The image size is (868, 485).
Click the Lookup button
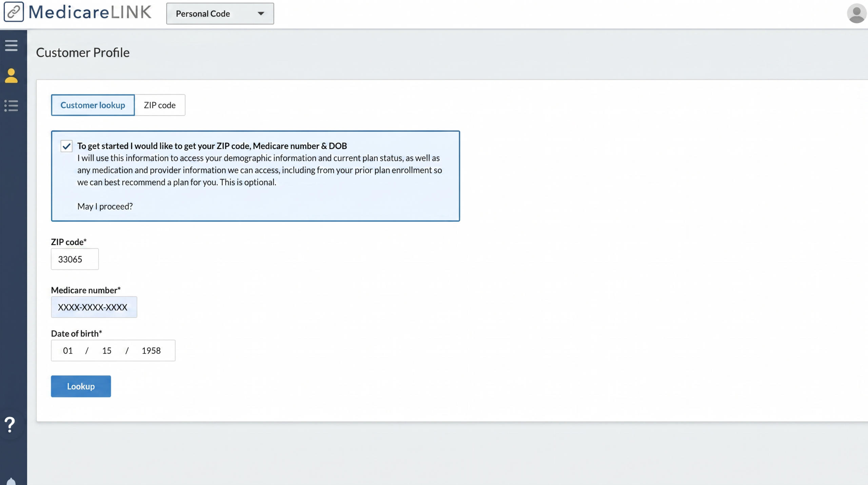(81, 386)
